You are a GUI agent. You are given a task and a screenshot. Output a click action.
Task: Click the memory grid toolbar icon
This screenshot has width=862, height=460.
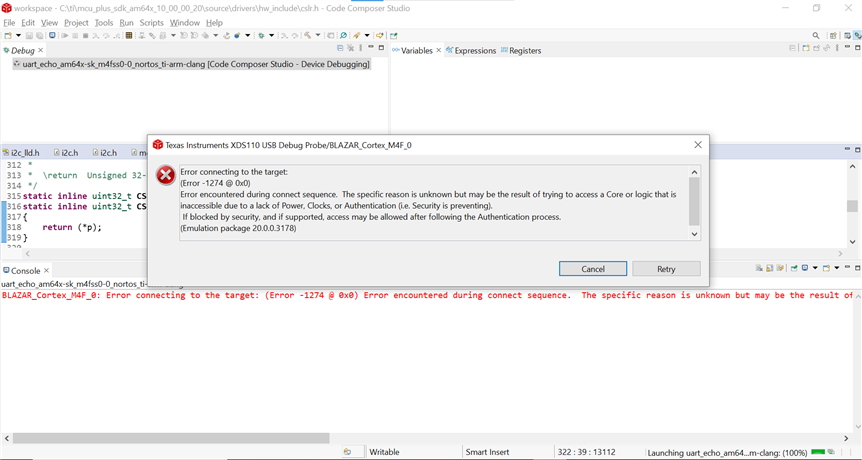pos(129,35)
